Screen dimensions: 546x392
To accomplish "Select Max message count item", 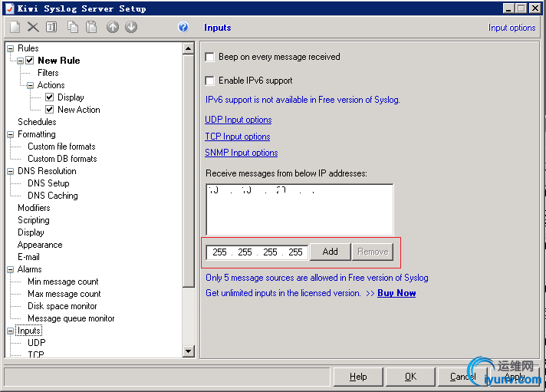I will [x=64, y=294].
